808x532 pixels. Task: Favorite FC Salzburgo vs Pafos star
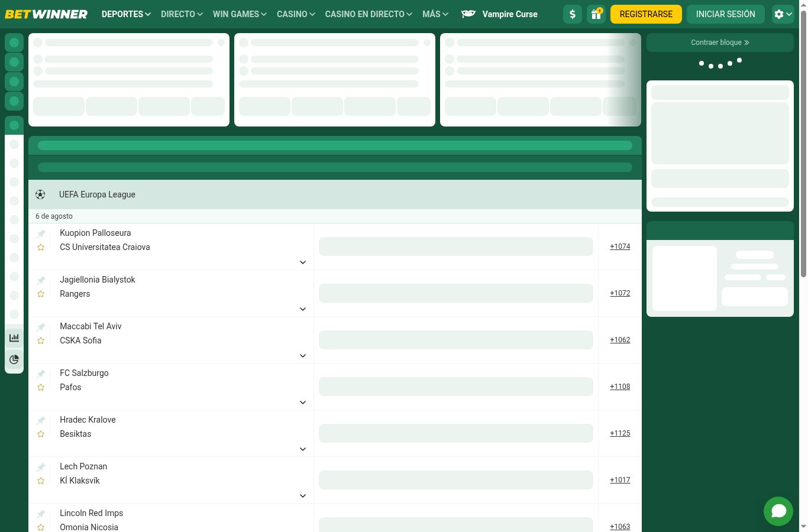(41, 387)
